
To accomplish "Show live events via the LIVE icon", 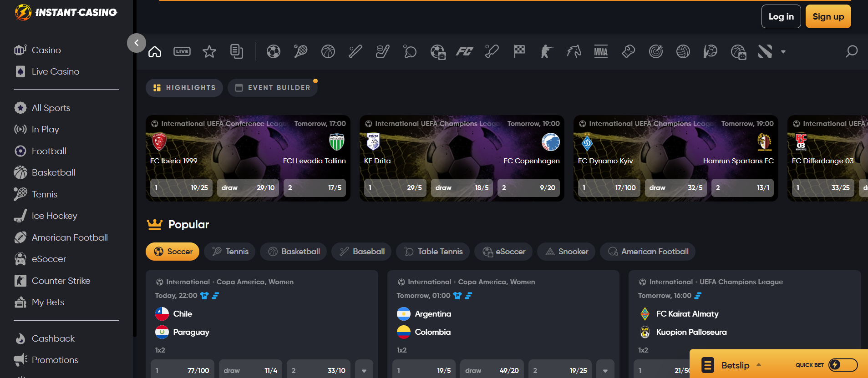I will point(182,52).
